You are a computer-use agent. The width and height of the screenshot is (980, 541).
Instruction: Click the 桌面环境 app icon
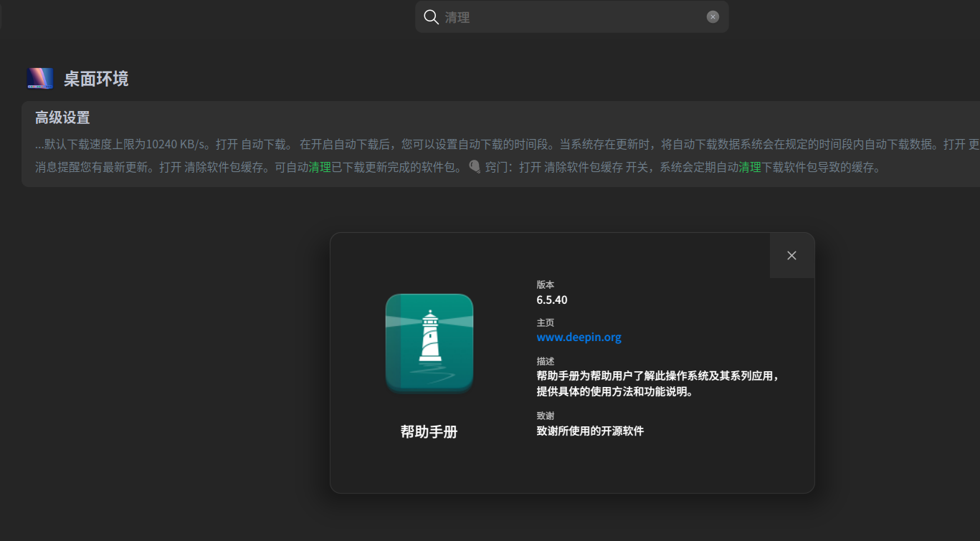[40, 78]
